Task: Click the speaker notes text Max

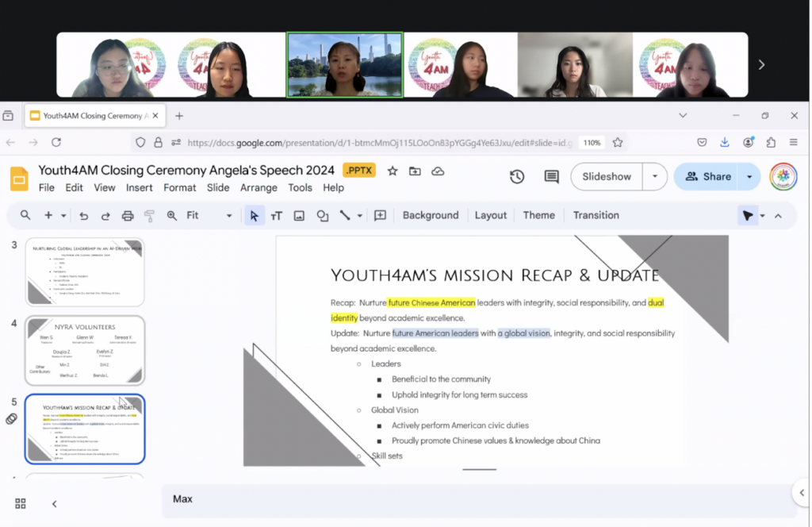Action: 182,499
